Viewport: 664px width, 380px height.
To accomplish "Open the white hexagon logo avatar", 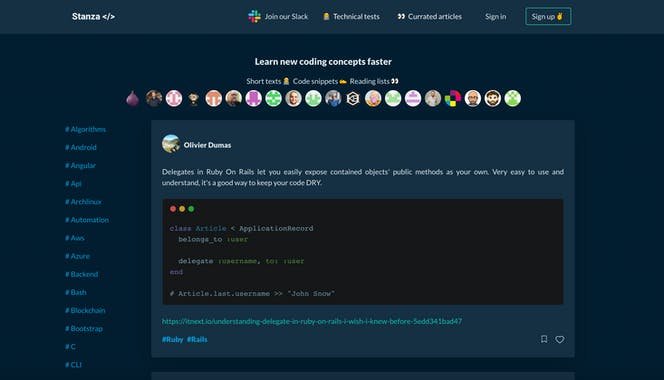I will point(353,98).
